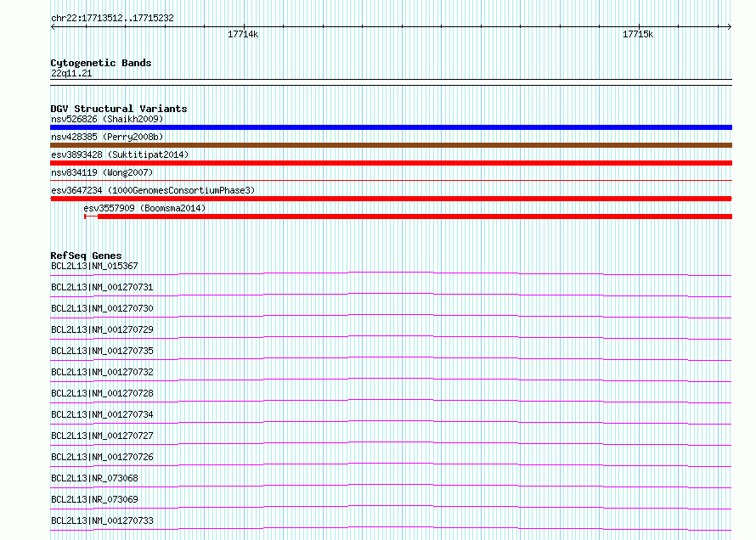Select the RefSeq Genes track title
The width and height of the screenshot is (756, 540).
pos(86,256)
